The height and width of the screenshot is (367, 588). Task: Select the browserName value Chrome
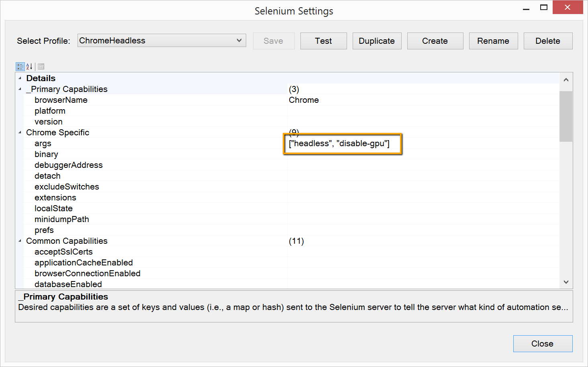(x=304, y=100)
